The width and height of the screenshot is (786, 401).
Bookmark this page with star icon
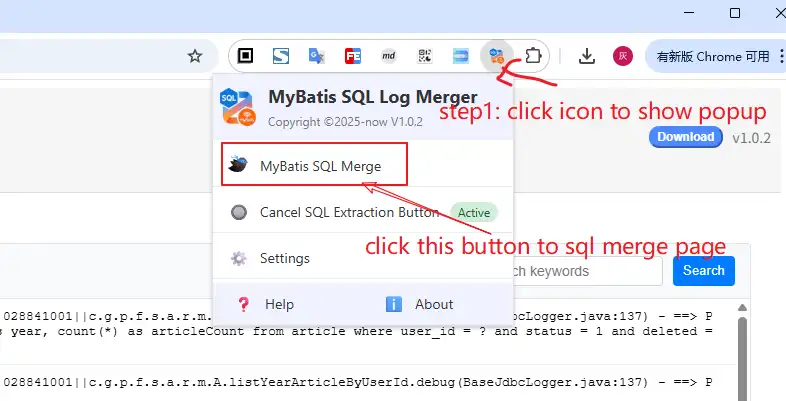195,56
